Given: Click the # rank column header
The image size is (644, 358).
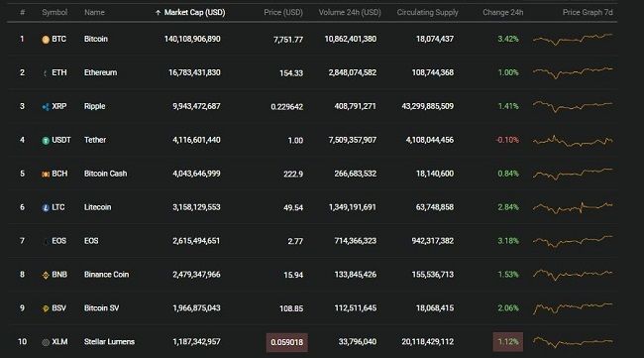Looking at the screenshot, I should [22, 12].
